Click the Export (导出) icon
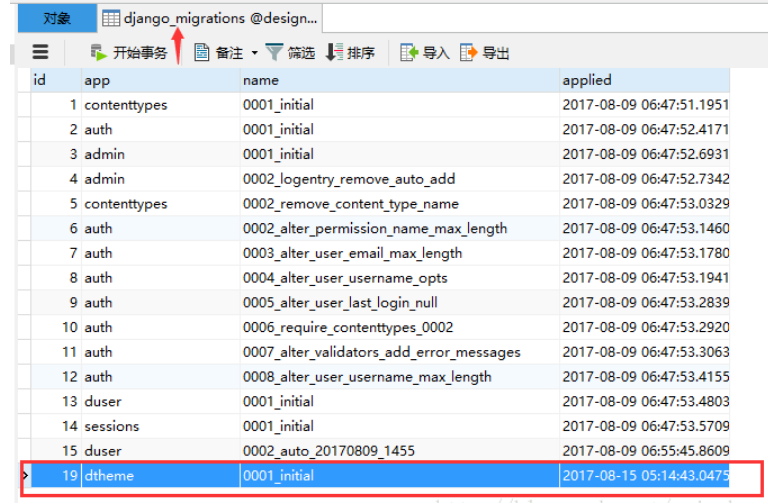Image resolution: width=768 pixels, height=503 pixels. [x=468, y=52]
